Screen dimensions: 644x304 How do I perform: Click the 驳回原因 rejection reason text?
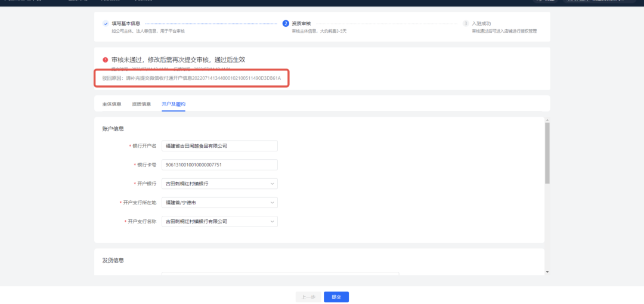click(191, 78)
